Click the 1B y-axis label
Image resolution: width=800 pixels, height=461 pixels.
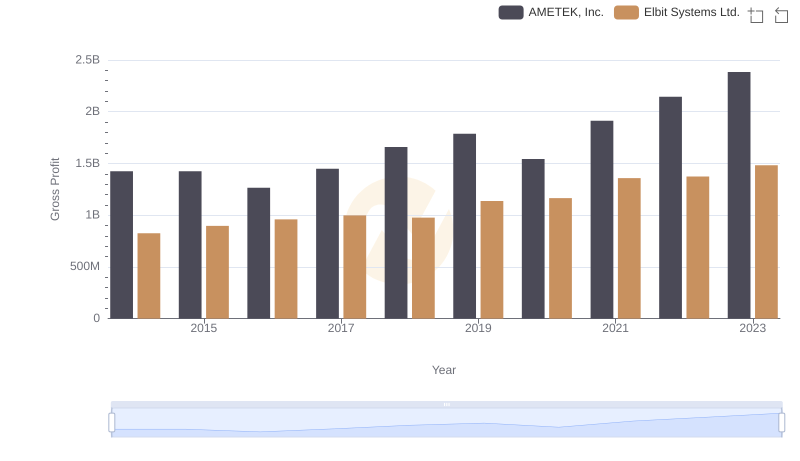coord(92,215)
